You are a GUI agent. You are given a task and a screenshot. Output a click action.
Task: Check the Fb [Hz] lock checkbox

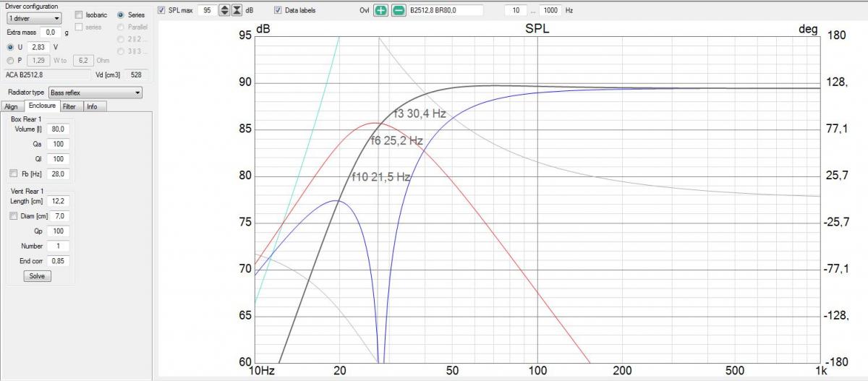(x=13, y=174)
